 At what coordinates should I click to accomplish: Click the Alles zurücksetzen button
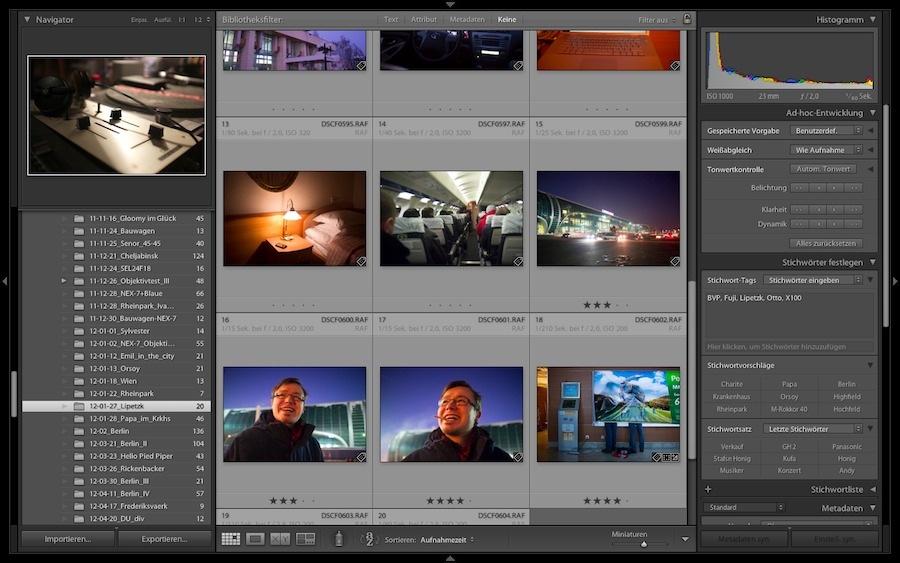(x=825, y=243)
